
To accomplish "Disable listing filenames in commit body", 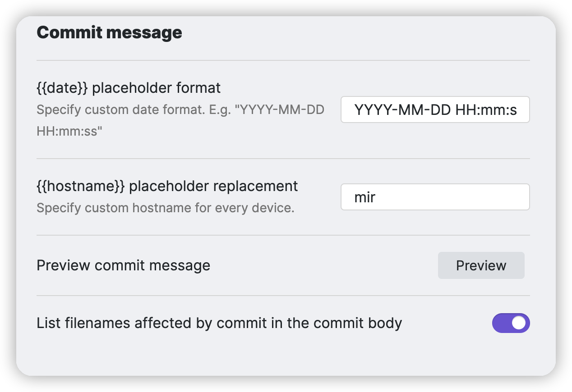I will (511, 323).
